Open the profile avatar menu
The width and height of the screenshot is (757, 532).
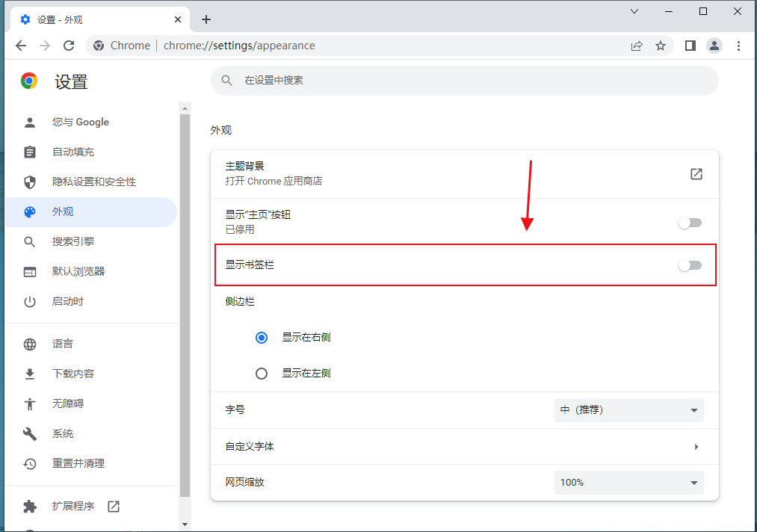coord(714,46)
